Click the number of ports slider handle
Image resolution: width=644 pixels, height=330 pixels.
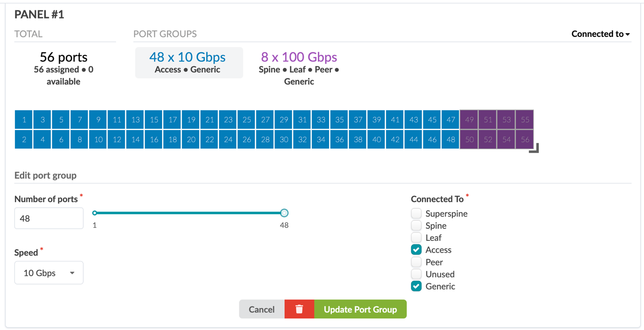tap(284, 213)
